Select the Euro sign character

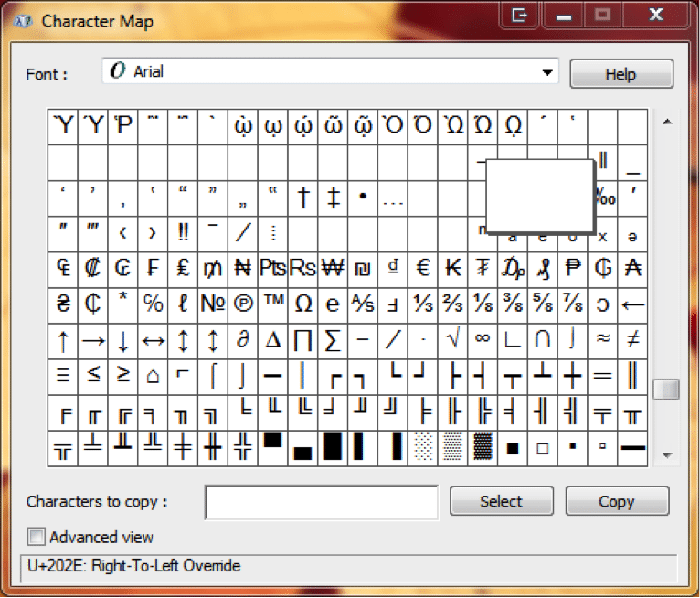(x=422, y=268)
